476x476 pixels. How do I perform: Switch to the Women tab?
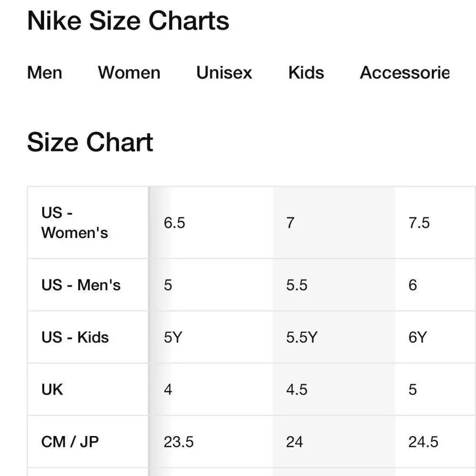pyautogui.click(x=129, y=73)
